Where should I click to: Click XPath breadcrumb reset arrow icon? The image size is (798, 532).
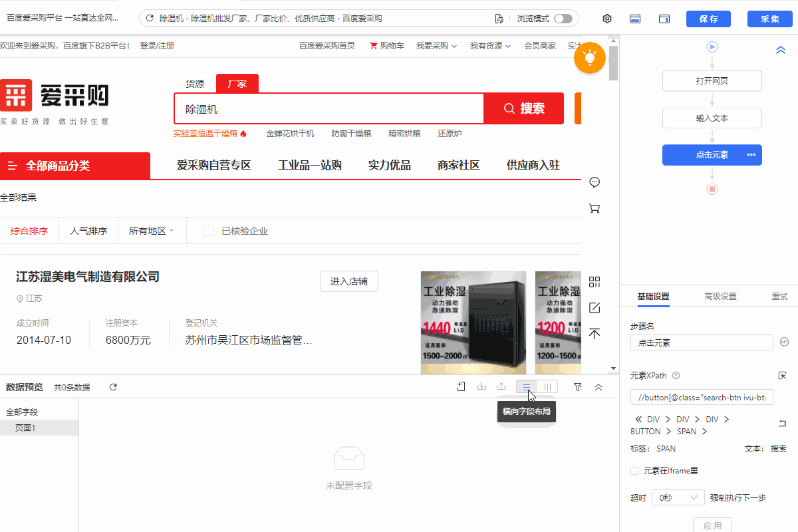pyautogui.click(x=783, y=424)
